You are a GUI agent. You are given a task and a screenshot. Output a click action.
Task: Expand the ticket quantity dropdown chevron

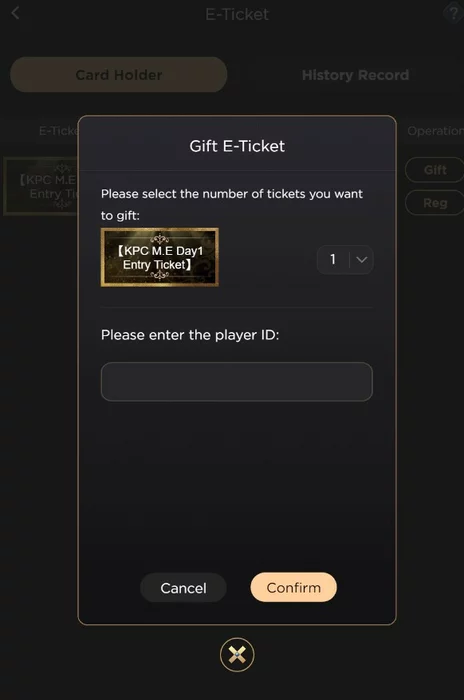[x=362, y=259]
